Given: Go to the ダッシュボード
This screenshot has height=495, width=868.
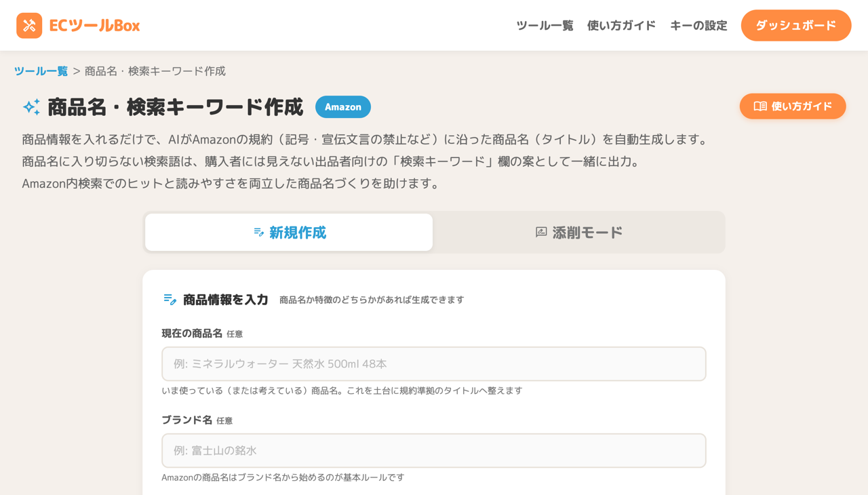Looking at the screenshot, I should click(x=796, y=26).
